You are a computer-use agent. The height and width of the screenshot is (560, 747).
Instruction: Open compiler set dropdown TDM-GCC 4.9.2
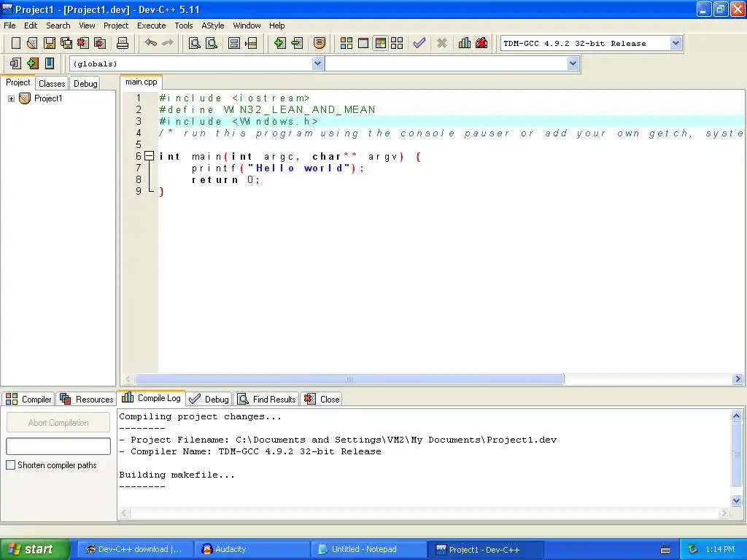point(675,43)
